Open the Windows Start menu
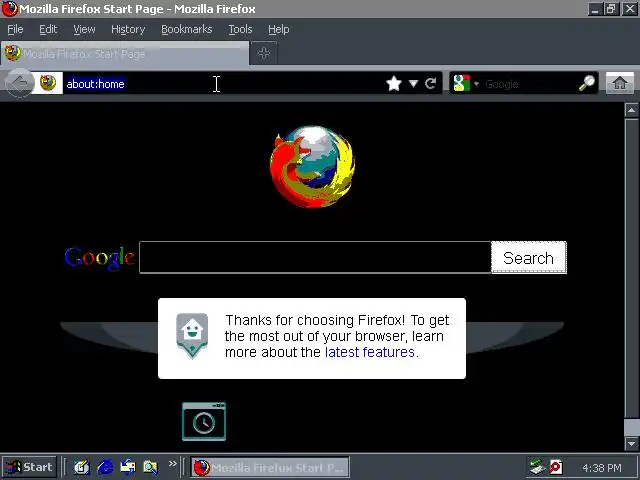 point(29,467)
